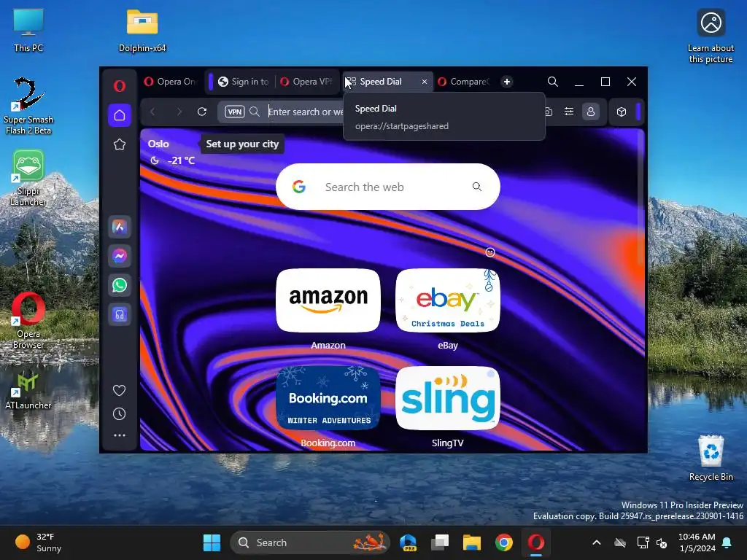Go forward to the next page
The height and width of the screenshot is (560, 747).
pos(179,112)
